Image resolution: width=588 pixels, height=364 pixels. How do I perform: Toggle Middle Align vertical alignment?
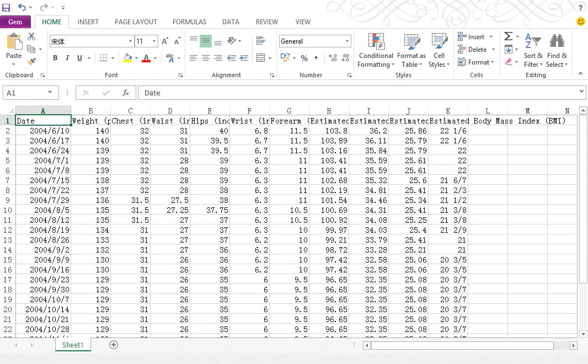[x=206, y=40]
